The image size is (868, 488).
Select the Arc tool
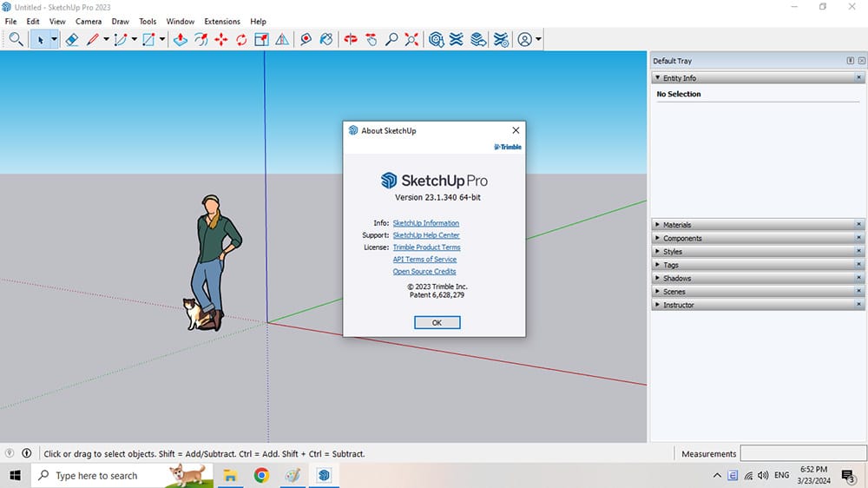point(120,39)
